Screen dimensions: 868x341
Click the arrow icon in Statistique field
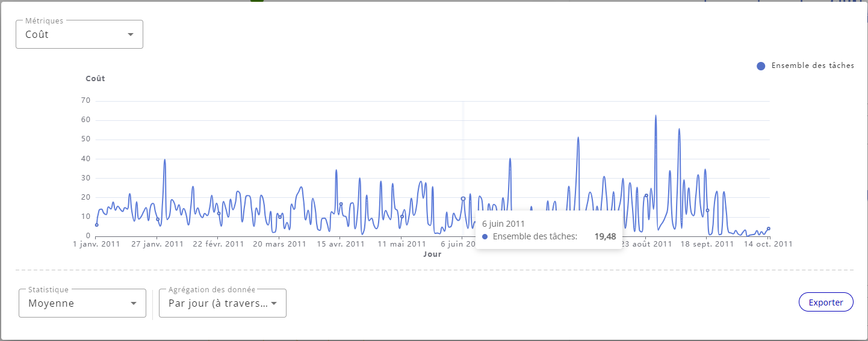point(134,304)
